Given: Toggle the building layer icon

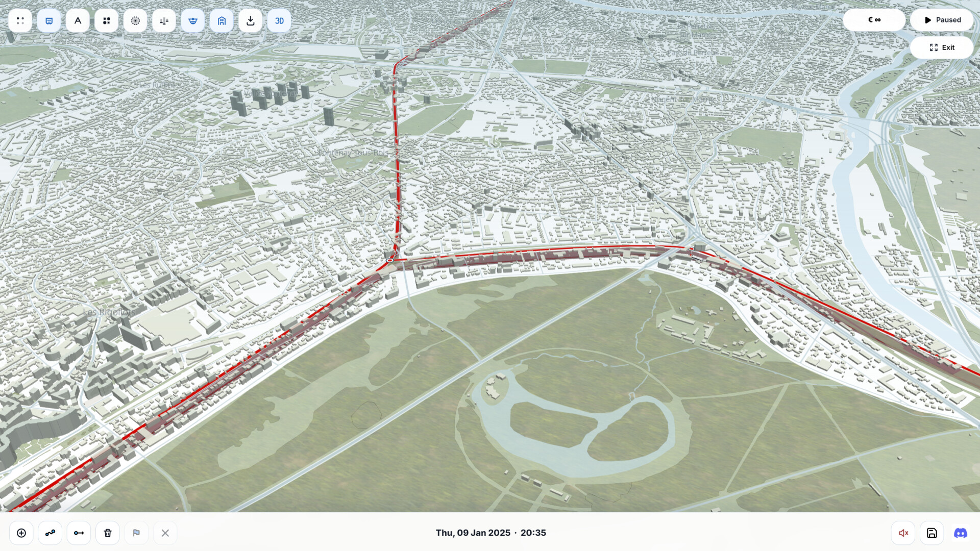Looking at the screenshot, I should 222,21.
